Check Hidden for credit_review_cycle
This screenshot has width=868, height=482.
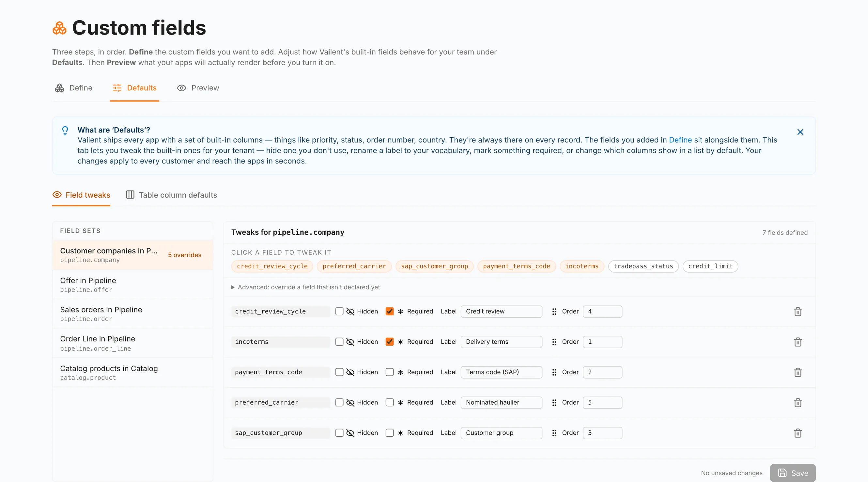(339, 311)
